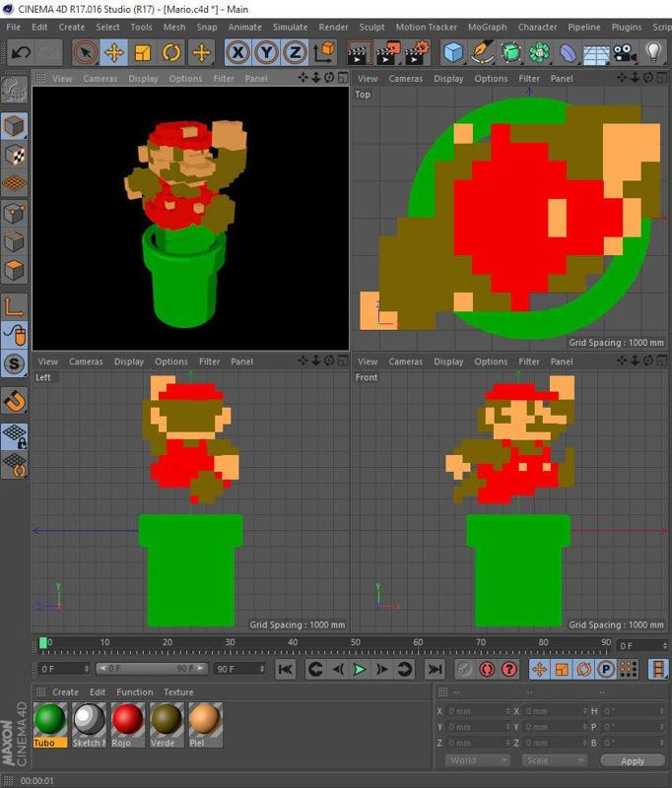The image size is (672, 788).
Task: Add a Light bulb object
Action: (x=653, y=52)
